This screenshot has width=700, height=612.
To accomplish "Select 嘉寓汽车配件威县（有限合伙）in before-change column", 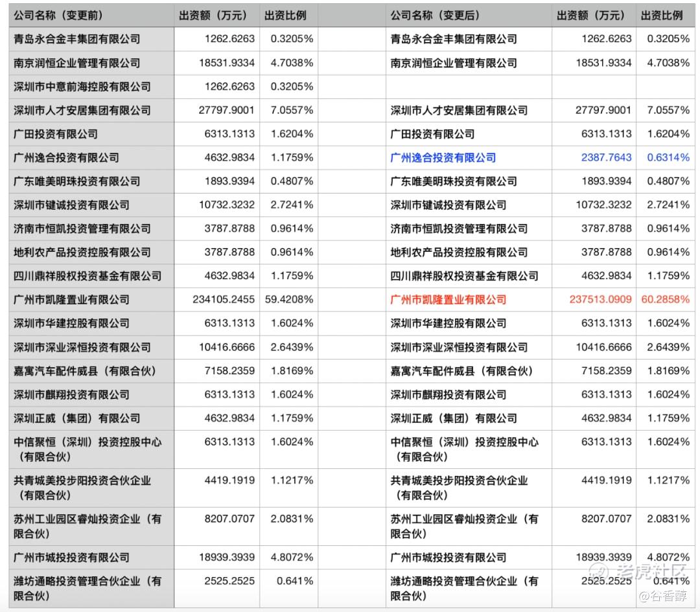I will (85, 370).
